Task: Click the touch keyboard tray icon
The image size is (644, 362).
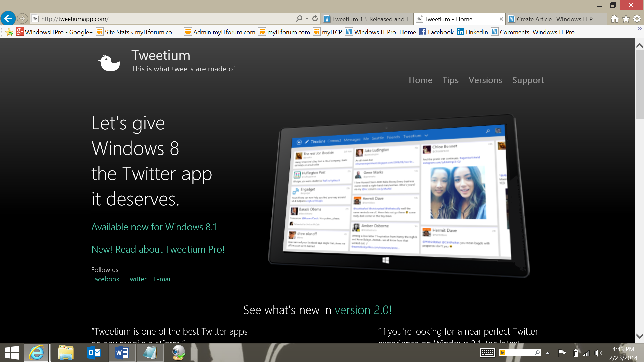Action: [487, 353]
